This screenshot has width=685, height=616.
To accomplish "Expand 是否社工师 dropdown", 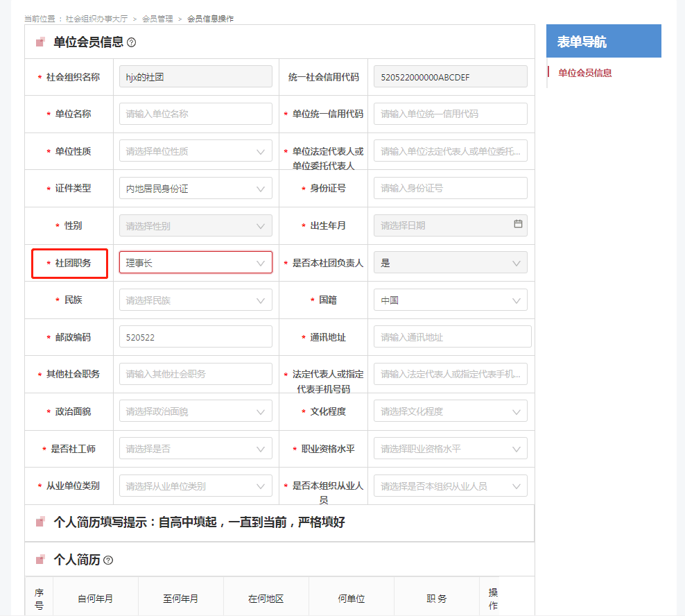I will [196, 449].
